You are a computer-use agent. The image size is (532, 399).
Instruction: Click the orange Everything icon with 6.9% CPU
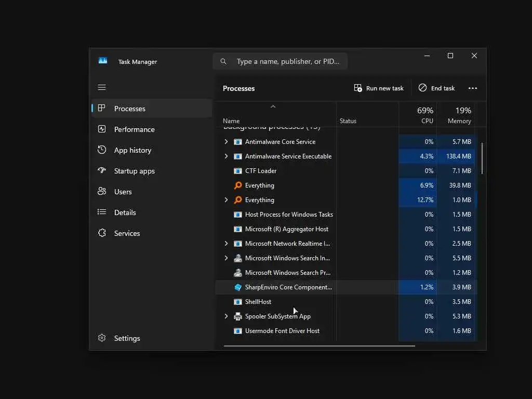[x=238, y=185]
